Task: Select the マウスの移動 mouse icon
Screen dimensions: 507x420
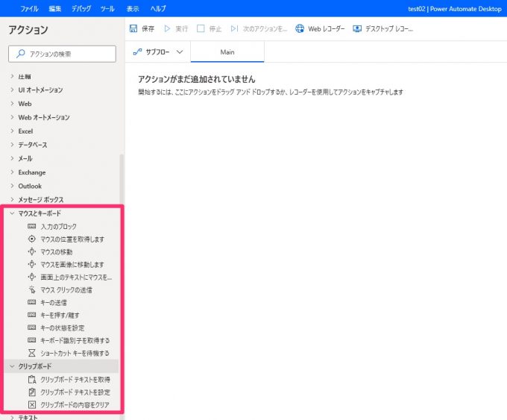Action: tap(31, 251)
